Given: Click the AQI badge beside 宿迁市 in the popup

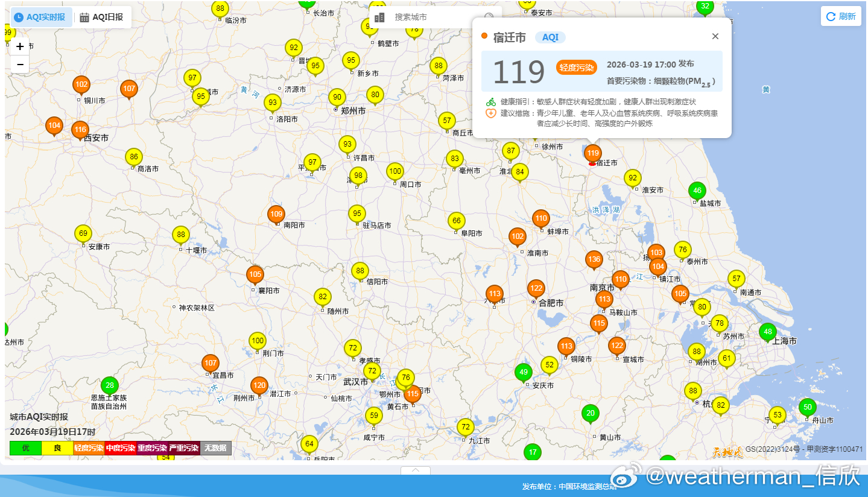Looking at the screenshot, I should tap(550, 37).
